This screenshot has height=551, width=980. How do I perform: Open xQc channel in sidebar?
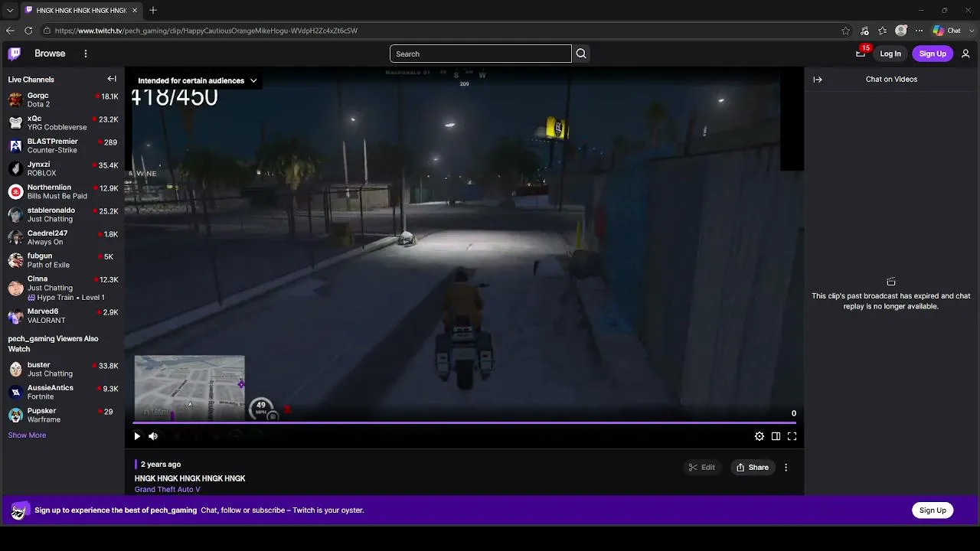pyautogui.click(x=63, y=123)
